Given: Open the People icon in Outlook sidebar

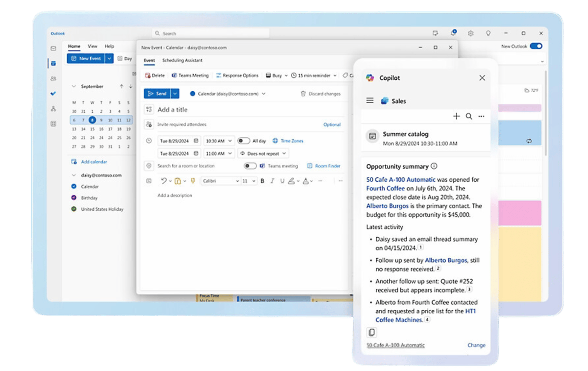Looking at the screenshot, I should (x=53, y=78).
